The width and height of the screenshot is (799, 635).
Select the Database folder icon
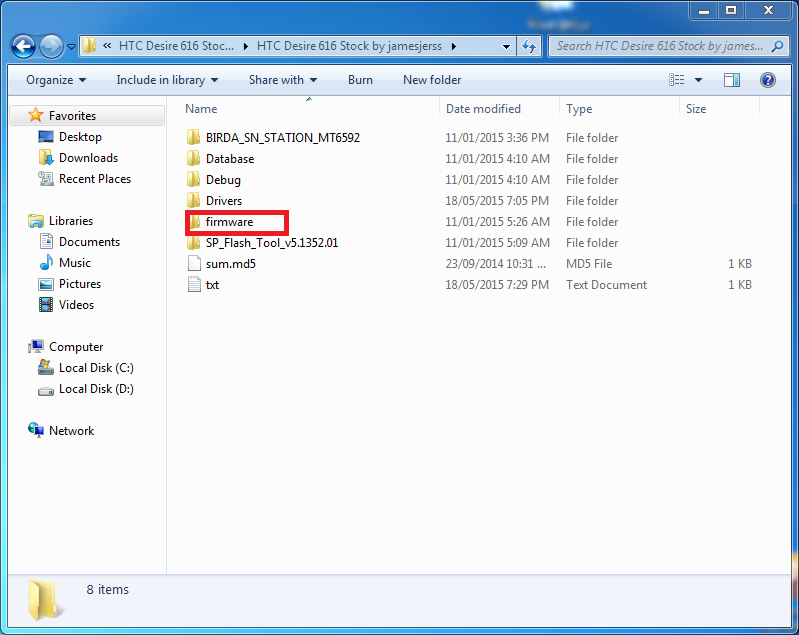(x=194, y=158)
